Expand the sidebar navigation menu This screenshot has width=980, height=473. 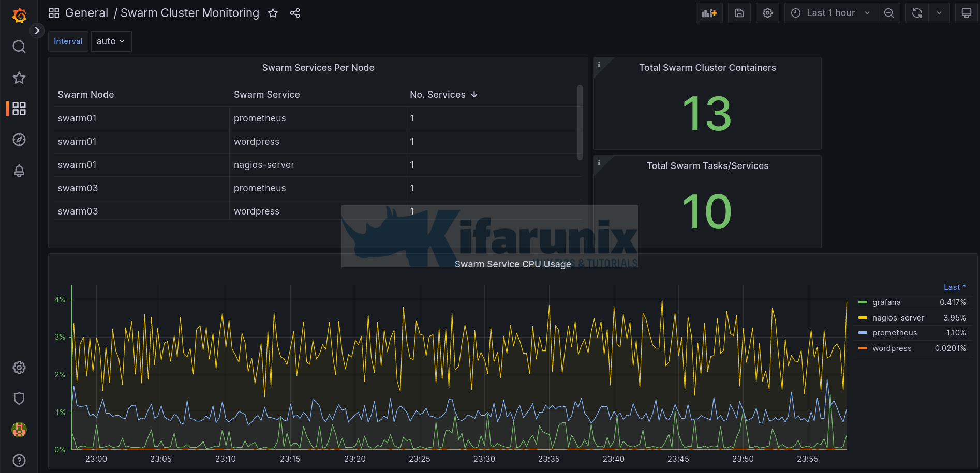tap(37, 30)
